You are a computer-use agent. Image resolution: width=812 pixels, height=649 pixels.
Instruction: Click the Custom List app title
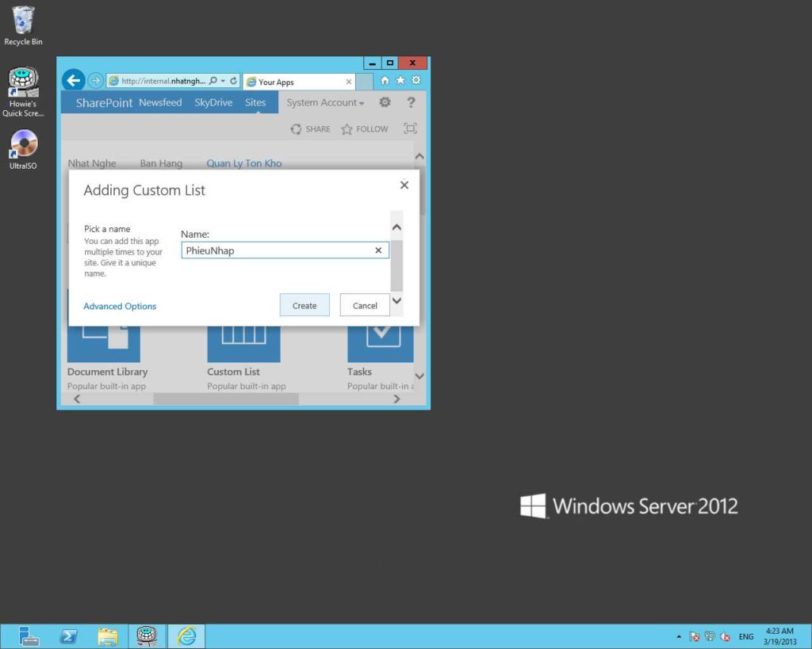[x=234, y=372]
